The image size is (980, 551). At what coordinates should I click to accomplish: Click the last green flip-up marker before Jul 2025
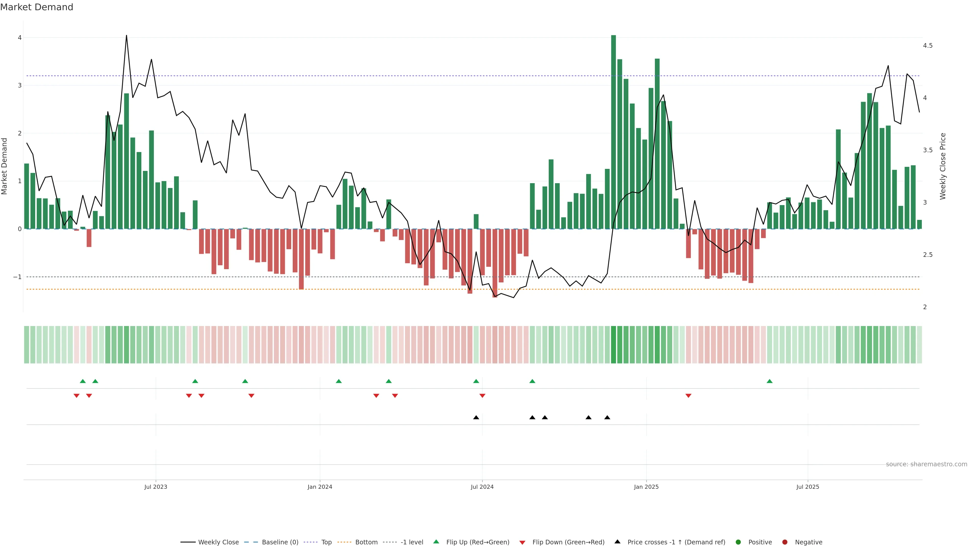pyautogui.click(x=770, y=381)
